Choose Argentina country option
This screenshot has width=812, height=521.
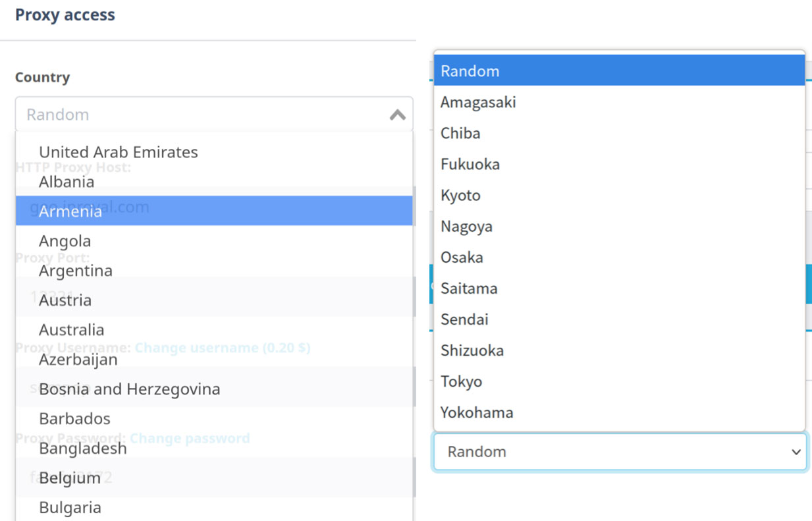pyautogui.click(x=76, y=271)
